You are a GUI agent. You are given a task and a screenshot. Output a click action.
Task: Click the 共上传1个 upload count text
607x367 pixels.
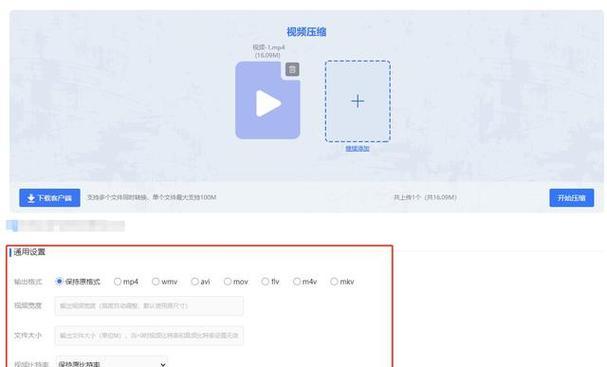pos(425,197)
